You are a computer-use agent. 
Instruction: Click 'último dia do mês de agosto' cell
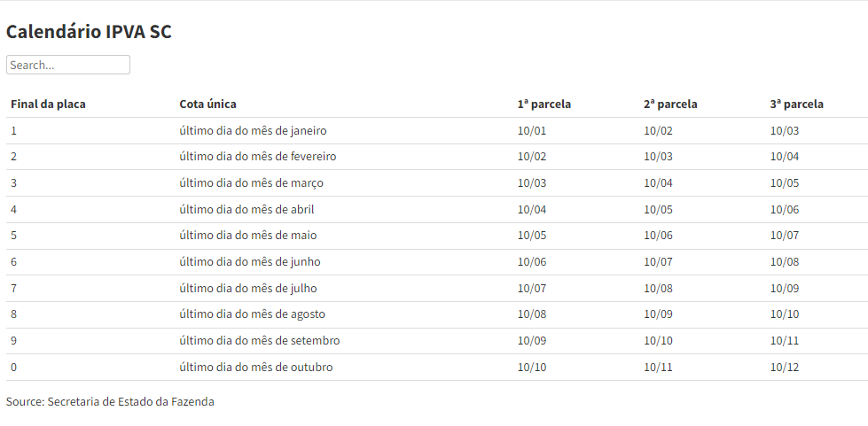[x=252, y=314]
